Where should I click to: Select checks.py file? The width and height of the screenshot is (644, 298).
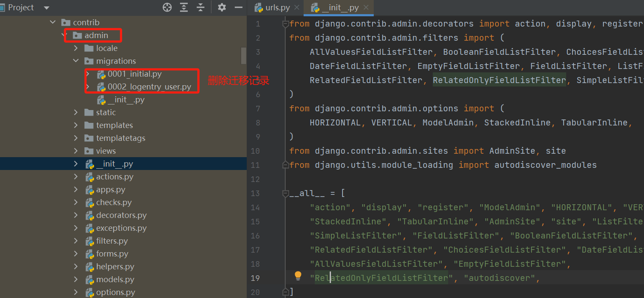(114, 202)
